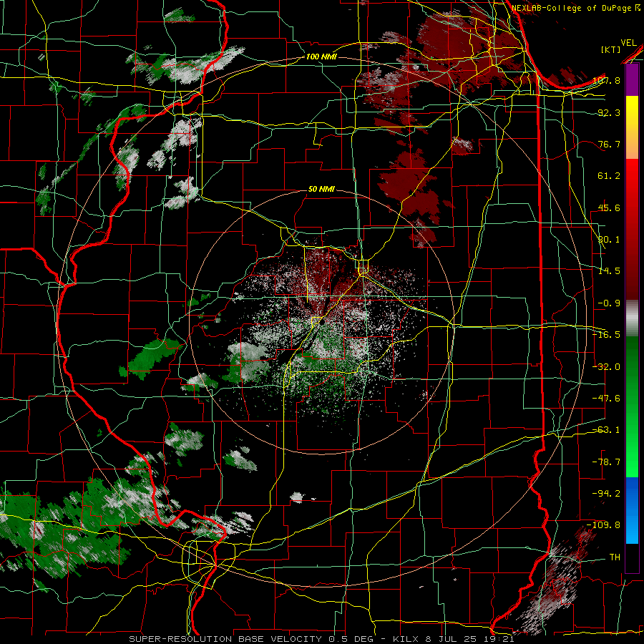Click the 61.2 scale value
The width and height of the screenshot is (644, 644).
pyautogui.click(x=609, y=176)
